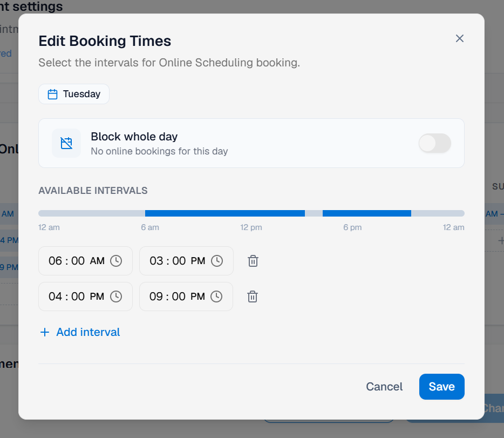Close the Edit Booking Times dialog

coord(460,38)
